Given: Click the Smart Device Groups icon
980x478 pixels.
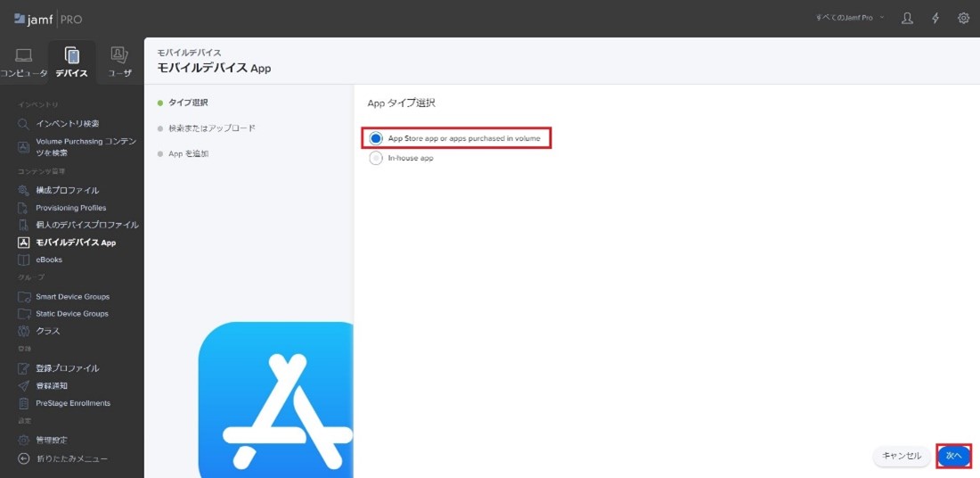Looking at the screenshot, I should (x=23, y=297).
